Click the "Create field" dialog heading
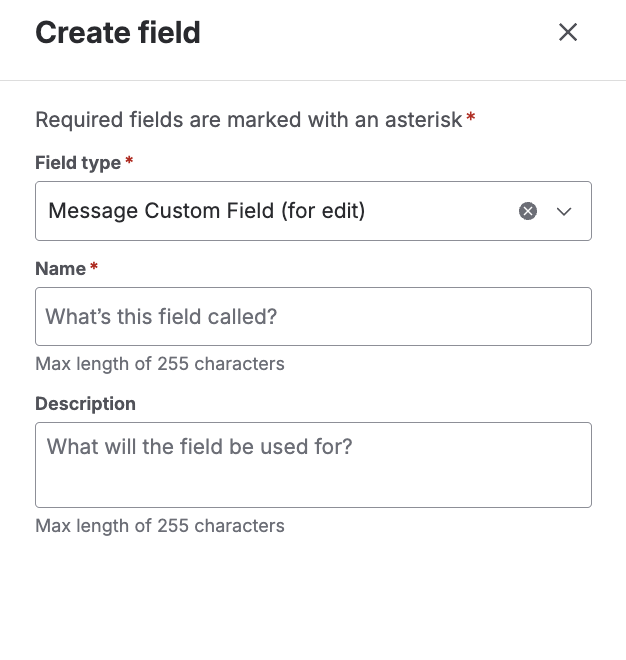The height and width of the screenshot is (660, 626). click(118, 33)
